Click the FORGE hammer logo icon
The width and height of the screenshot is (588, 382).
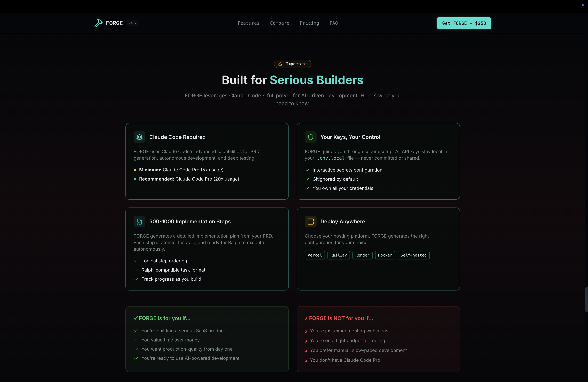click(98, 23)
